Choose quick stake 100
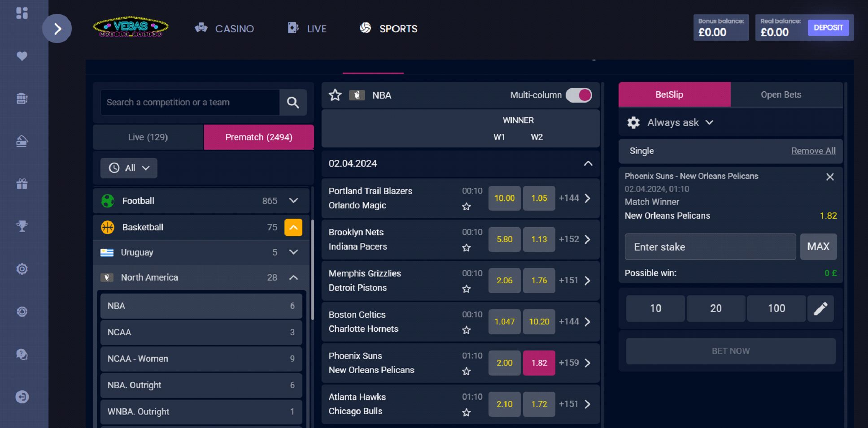The height and width of the screenshot is (428, 868). click(x=776, y=308)
